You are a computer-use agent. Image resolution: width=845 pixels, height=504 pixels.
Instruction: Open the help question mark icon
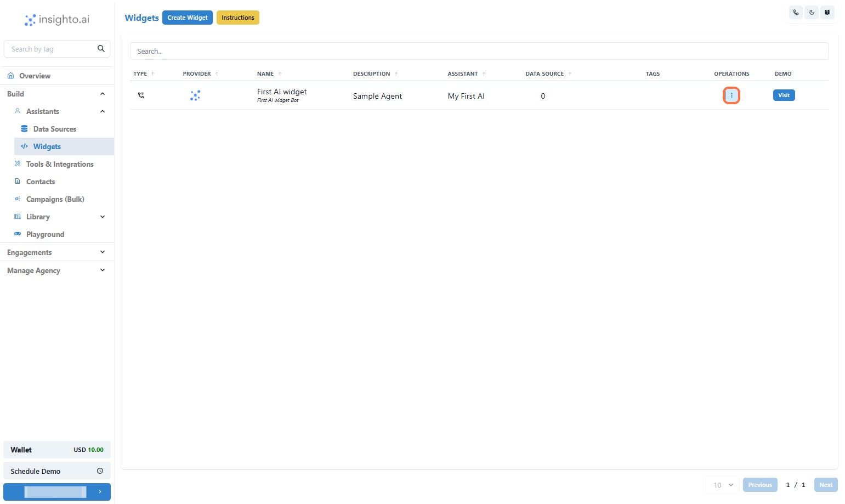click(x=827, y=12)
